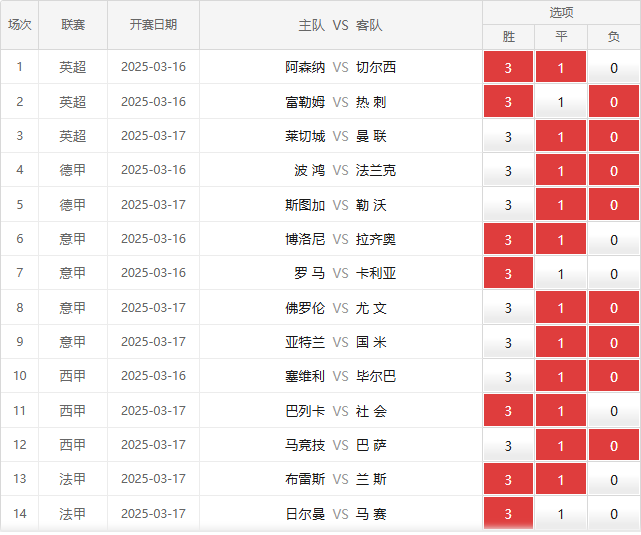641x535 pixels.
Task: Select win option 3 for 莱切城 VS 曼联
Action: coord(508,136)
